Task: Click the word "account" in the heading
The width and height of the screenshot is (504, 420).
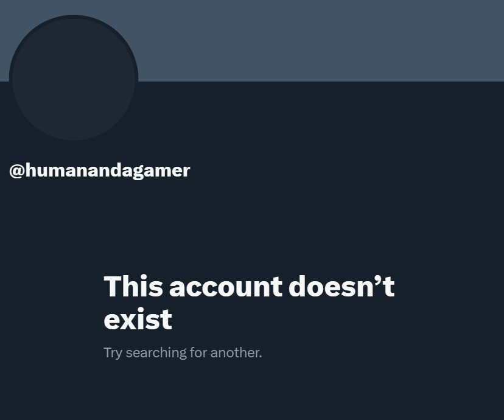Action: [x=226, y=286]
